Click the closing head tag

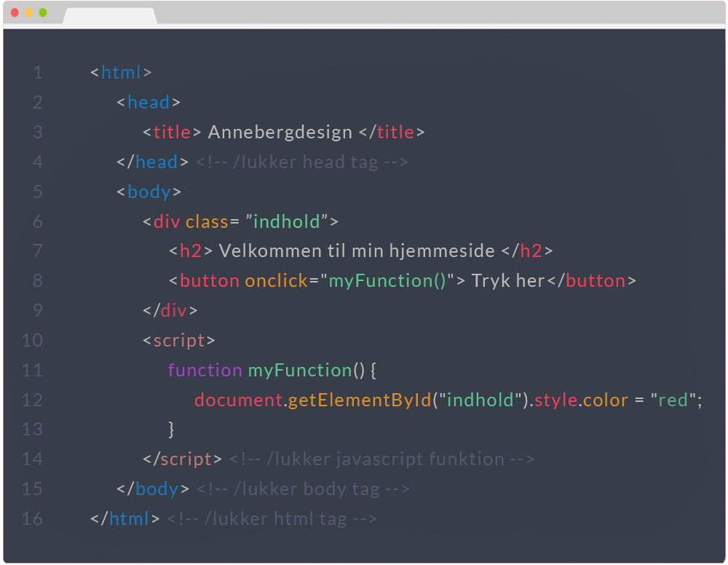(152, 162)
